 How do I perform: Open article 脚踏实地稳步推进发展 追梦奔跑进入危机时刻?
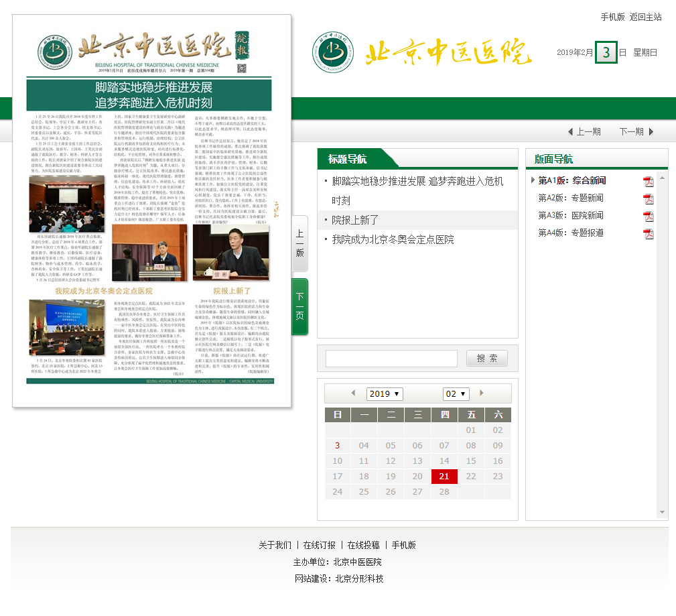point(417,190)
